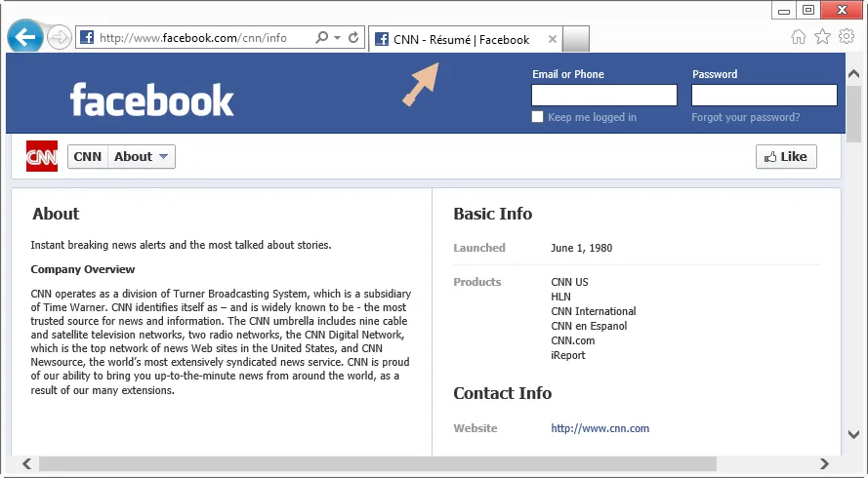
Task: Click the Company Overview heading
Action: point(82,269)
